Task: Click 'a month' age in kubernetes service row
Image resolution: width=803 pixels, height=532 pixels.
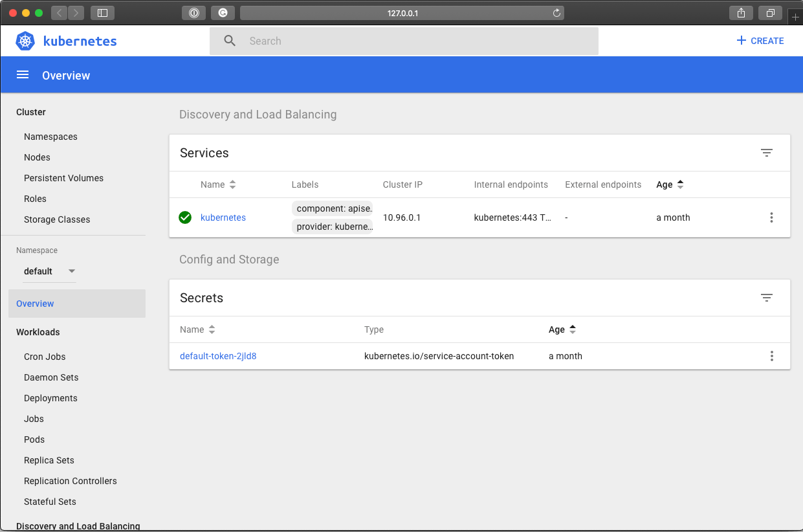Action: point(673,217)
